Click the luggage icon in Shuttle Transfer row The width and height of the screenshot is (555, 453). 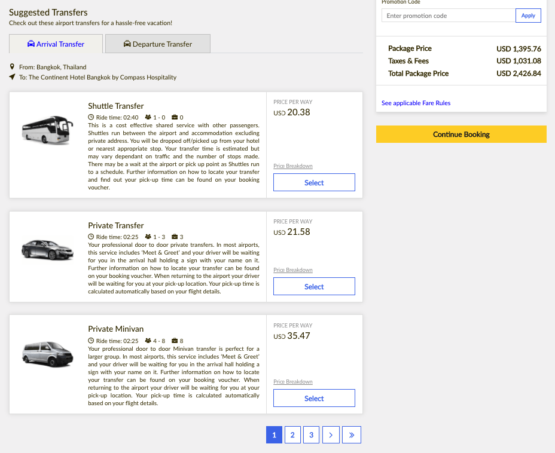(x=175, y=117)
